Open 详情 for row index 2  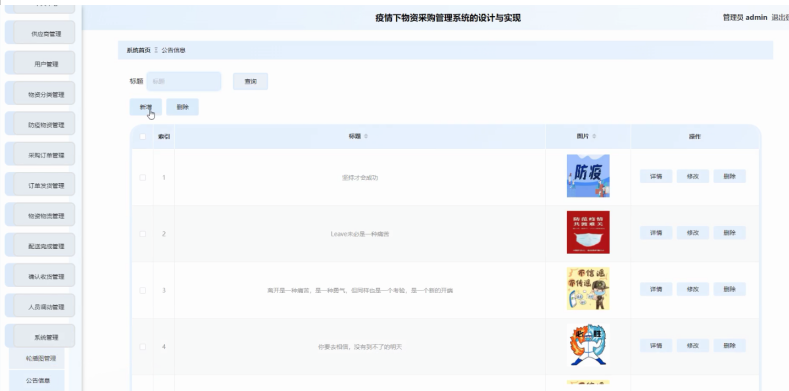point(656,233)
